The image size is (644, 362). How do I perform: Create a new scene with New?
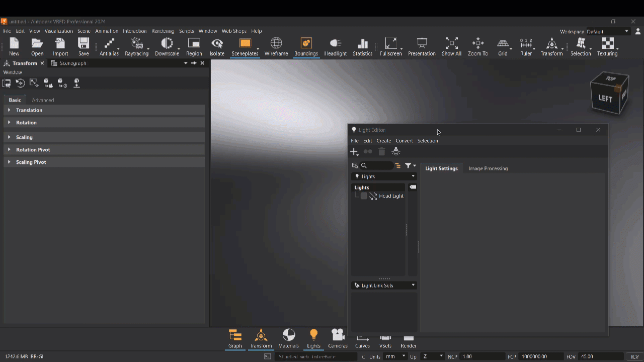pyautogui.click(x=14, y=47)
